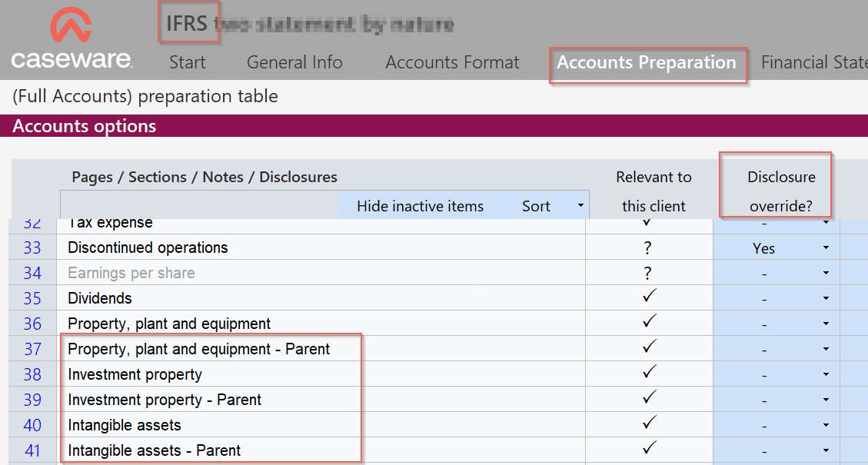The width and height of the screenshot is (868, 465).
Task: Toggle relevance checkmark for Dividends
Action: coord(650,297)
